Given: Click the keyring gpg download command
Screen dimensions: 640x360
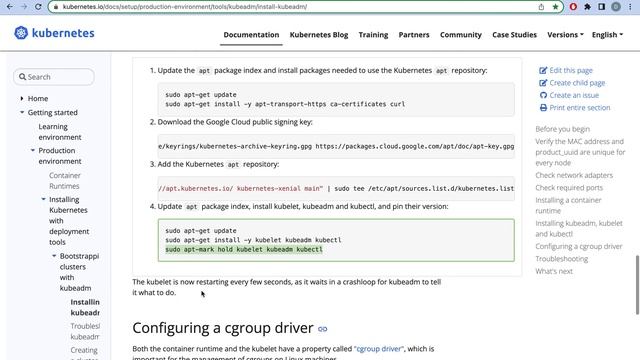Looking at the screenshot, I should point(336,146).
